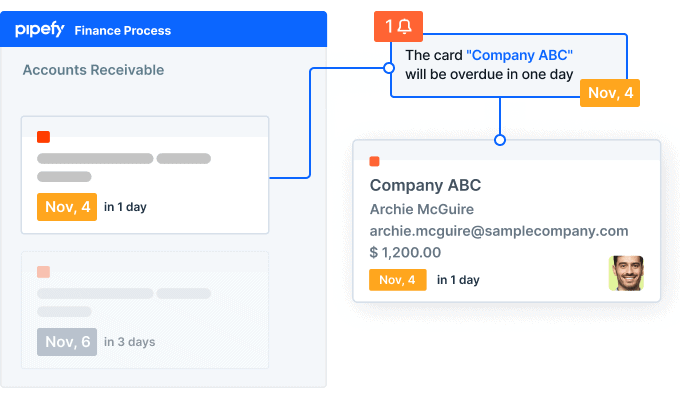Click the archie.mcguire@samplecompany.com email
The image size is (680, 400).
[x=499, y=231]
